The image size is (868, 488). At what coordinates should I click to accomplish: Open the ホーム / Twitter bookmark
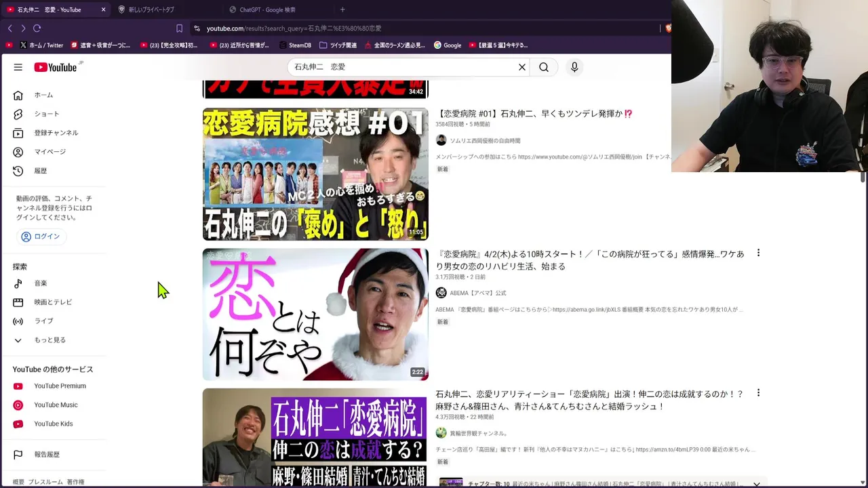pyautogui.click(x=41, y=45)
